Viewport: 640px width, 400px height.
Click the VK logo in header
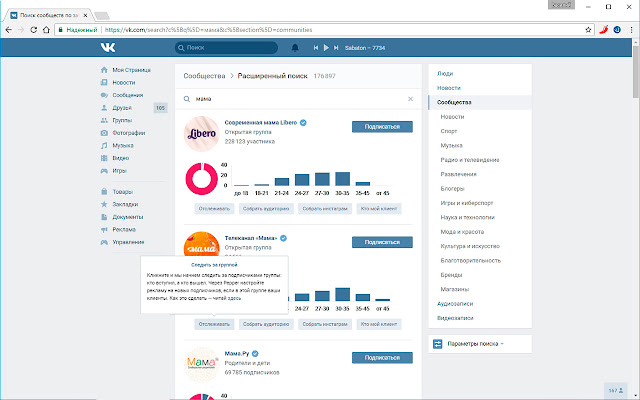[x=108, y=47]
